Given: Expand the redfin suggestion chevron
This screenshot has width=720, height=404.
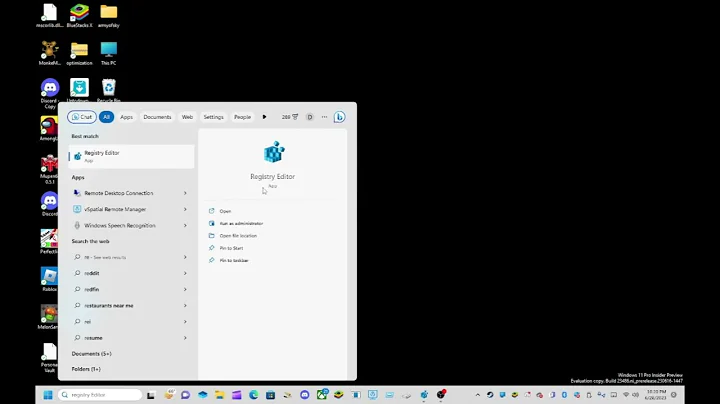Looking at the screenshot, I should pos(185,289).
